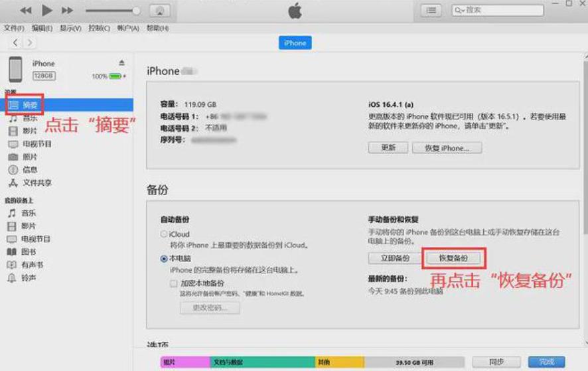Viewport: 588px width, 371px height.
Task: Click the 更新 button
Action: pos(388,148)
